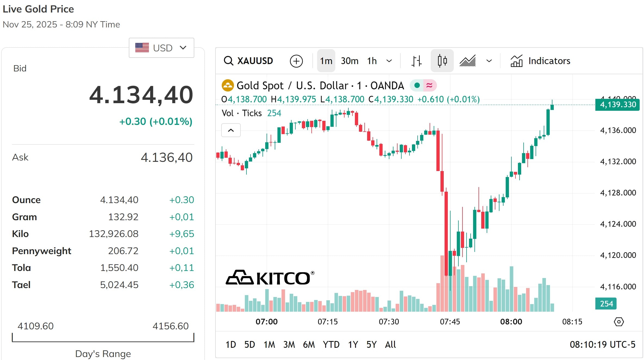Switch to the 30m interval tab
This screenshot has height=360, width=644.
click(349, 61)
